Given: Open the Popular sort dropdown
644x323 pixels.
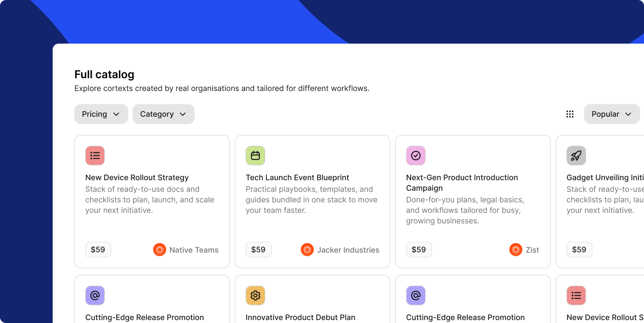Looking at the screenshot, I should (x=611, y=114).
